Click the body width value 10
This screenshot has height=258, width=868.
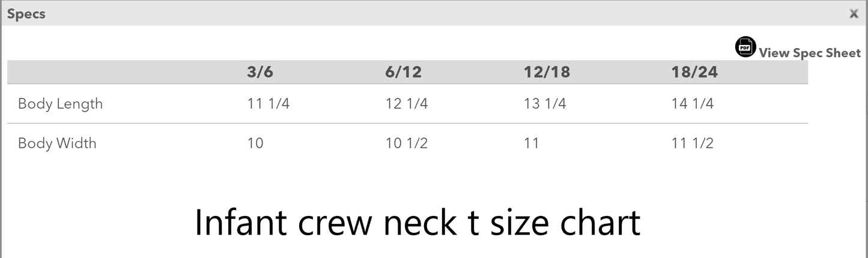coord(255,143)
